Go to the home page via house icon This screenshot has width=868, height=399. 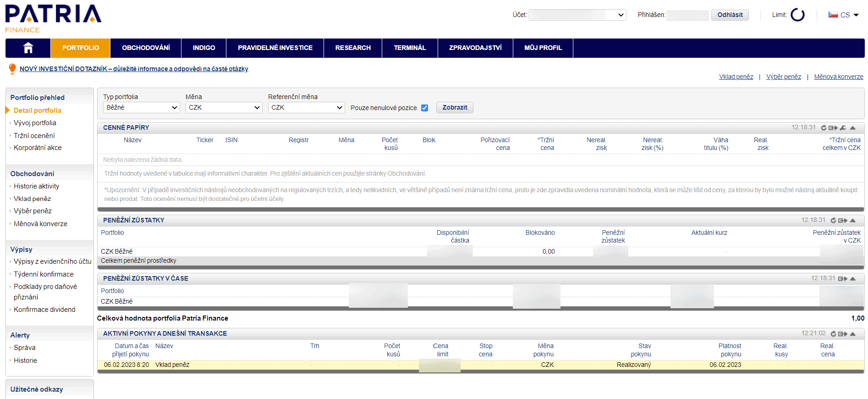[28, 48]
